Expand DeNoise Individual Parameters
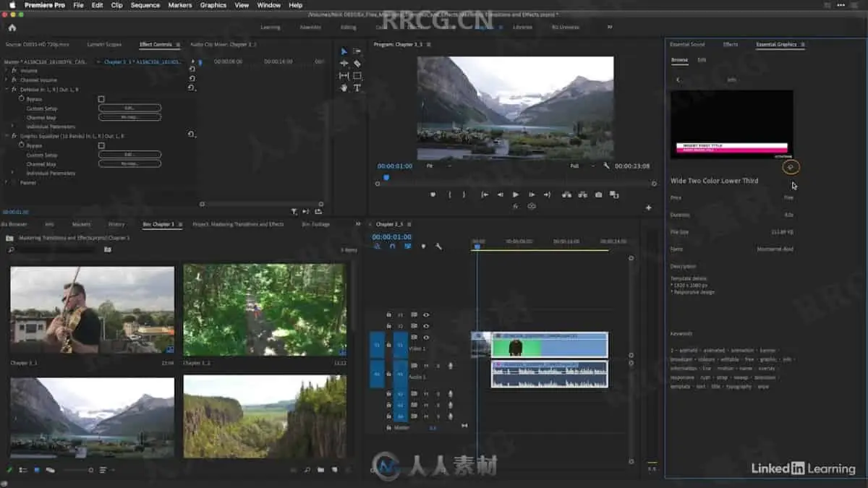The image size is (868, 488). coord(12,127)
